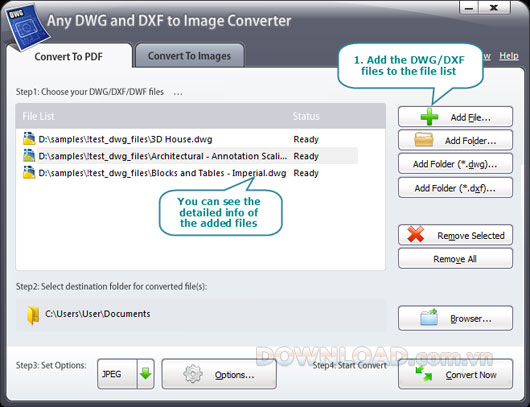Image resolution: width=530 pixels, height=407 pixels.
Task: Click the green plus Add File icon
Action: 429,117
